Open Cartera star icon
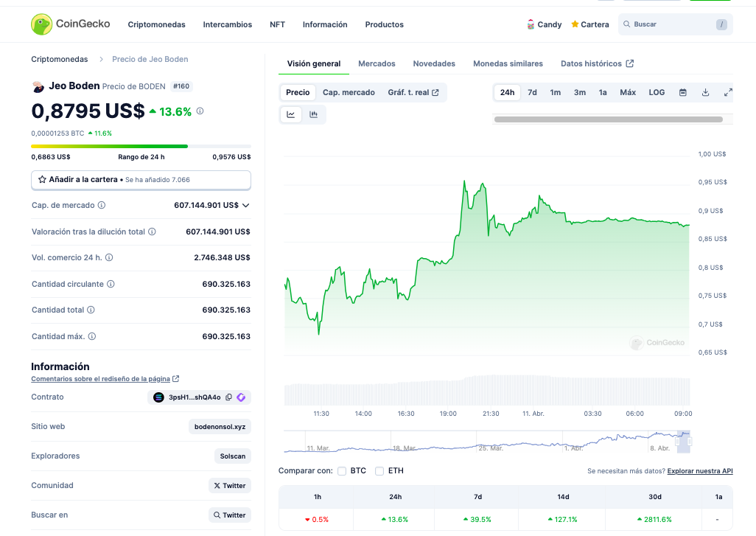The image size is (756, 536). pyautogui.click(x=575, y=24)
